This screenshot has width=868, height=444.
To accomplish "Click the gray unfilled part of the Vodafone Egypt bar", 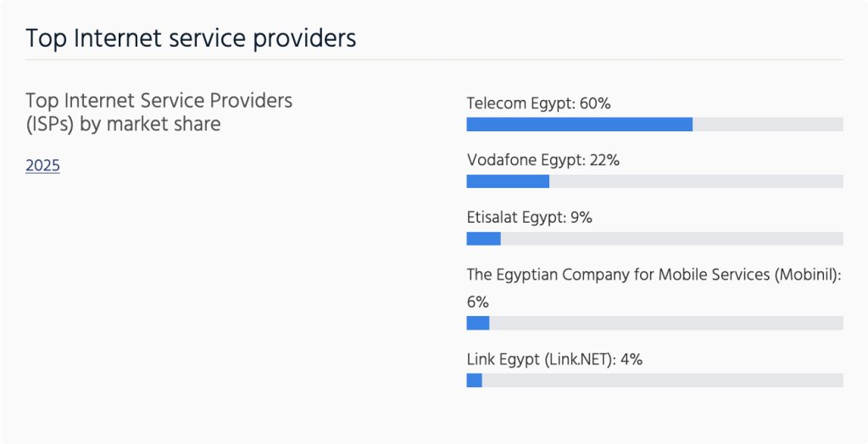I will click(x=695, y=181).
